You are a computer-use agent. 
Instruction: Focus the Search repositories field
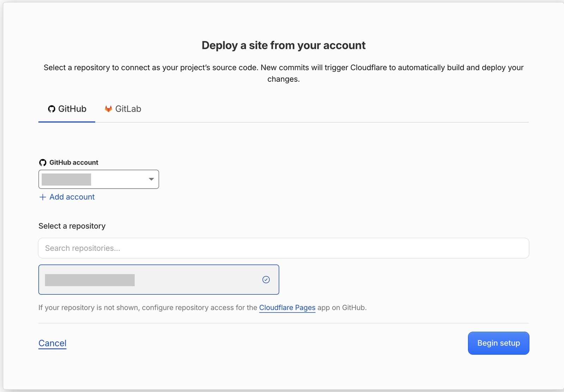coord(283,248)
